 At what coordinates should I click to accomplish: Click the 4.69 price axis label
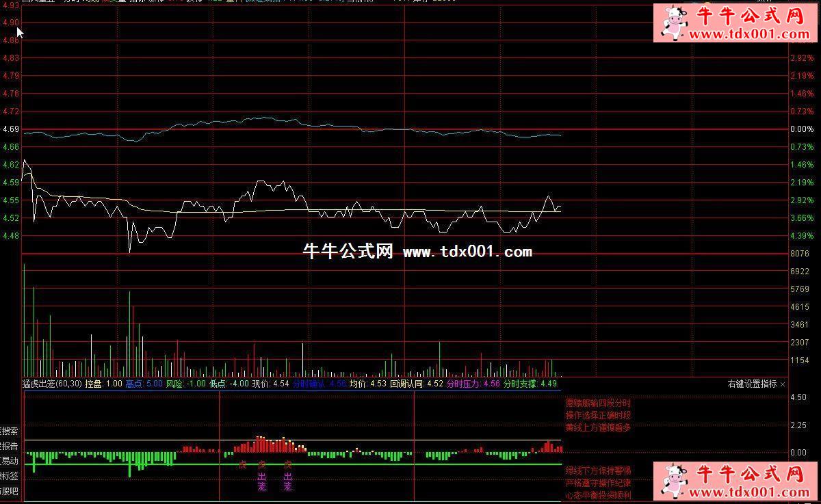click(x=11, y=129)
